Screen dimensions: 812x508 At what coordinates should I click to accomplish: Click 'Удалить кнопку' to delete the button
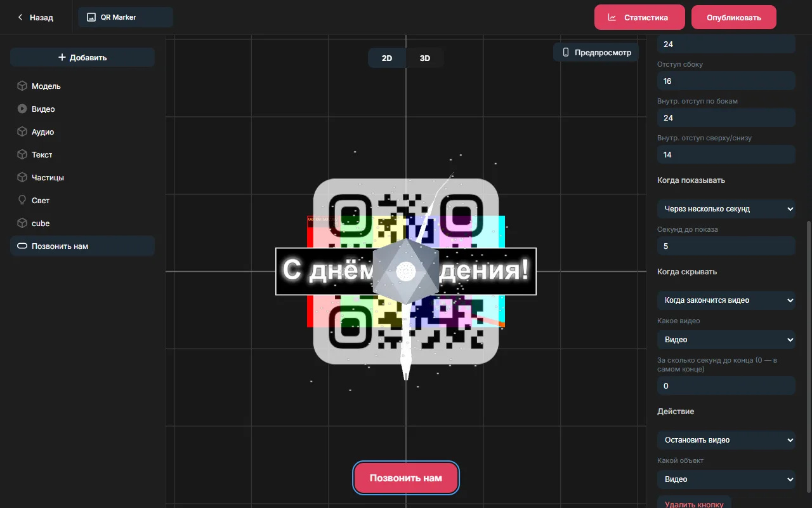point(694,503)
